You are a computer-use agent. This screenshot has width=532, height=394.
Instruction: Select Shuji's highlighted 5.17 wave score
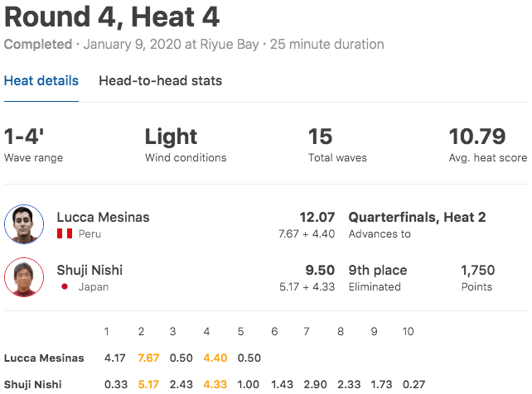coord(148,384)
